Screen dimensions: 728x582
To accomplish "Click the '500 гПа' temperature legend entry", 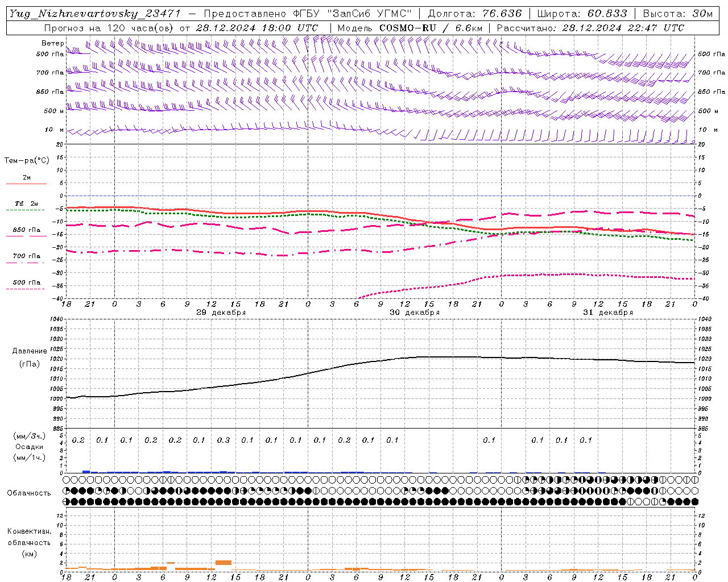I will [27, 282].
